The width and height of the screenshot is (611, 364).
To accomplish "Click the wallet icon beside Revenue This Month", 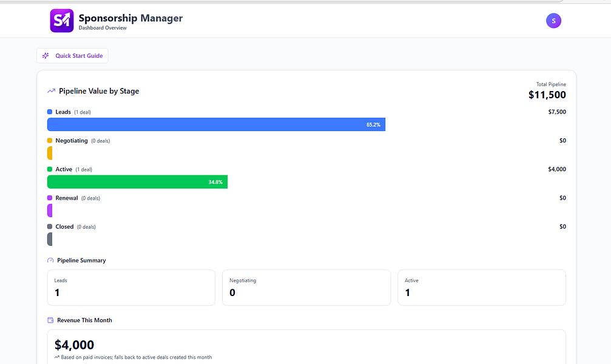I will 50,320.
